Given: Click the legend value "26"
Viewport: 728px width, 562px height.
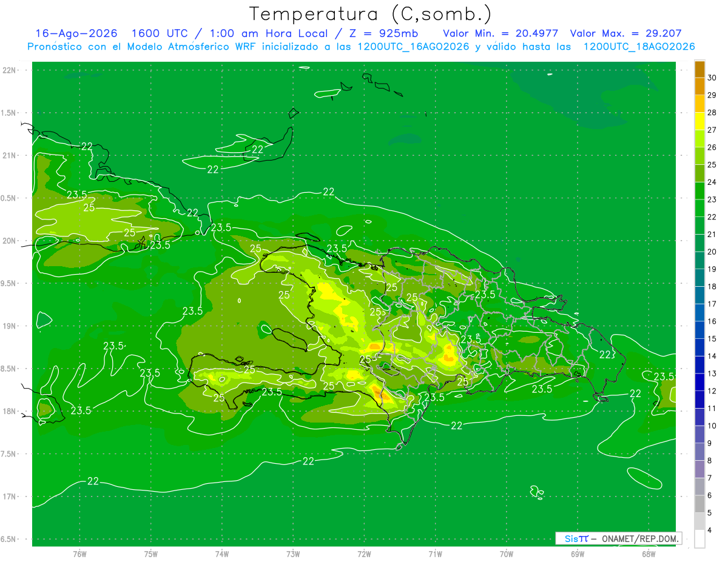Looking at the screenshot, I should pos(712,147).
